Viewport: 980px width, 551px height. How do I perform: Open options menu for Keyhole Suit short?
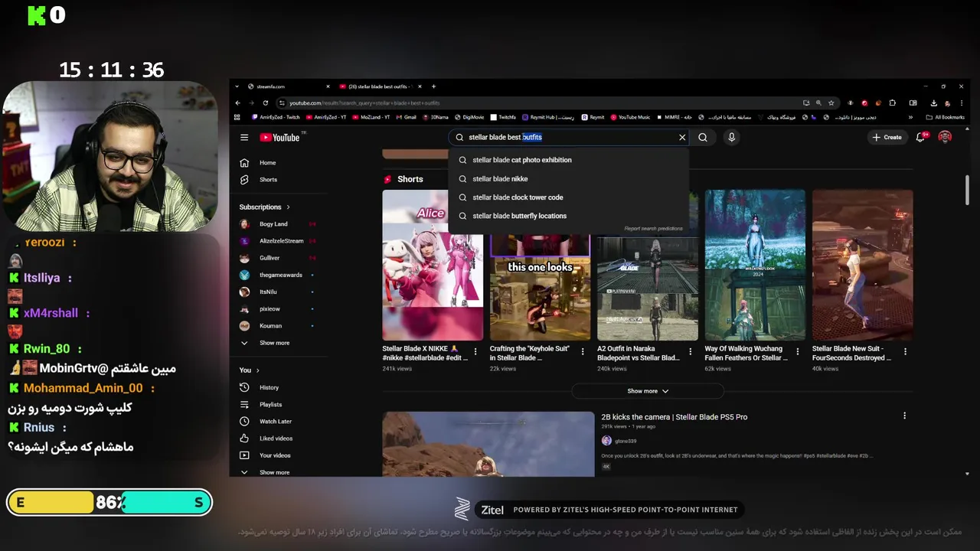tap(583, 352)
